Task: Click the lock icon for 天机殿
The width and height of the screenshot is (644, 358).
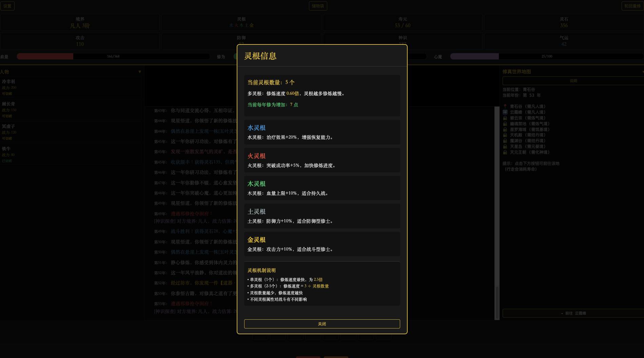Action: point(505,135)
